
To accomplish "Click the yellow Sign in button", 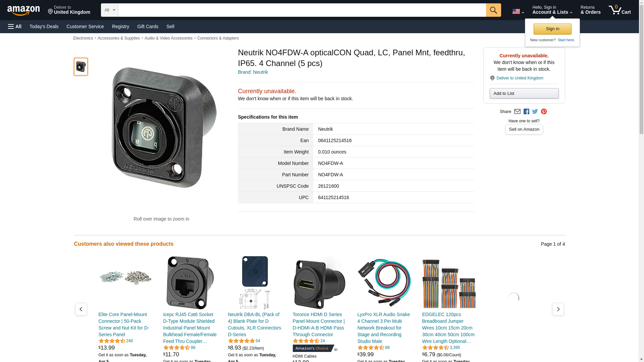I will click(x=552, y=29).
